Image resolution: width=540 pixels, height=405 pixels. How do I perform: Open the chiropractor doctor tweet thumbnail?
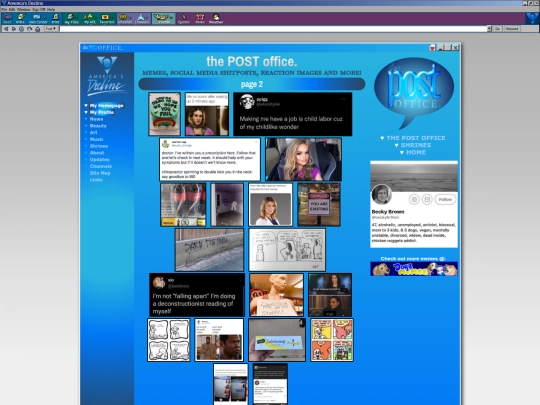(x=210, y=159)
